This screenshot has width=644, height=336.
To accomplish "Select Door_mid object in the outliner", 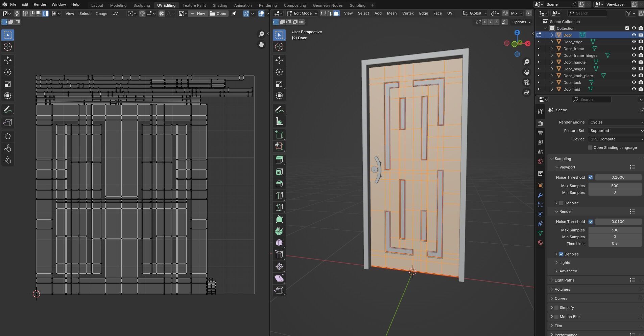I will tap(572, 89).
